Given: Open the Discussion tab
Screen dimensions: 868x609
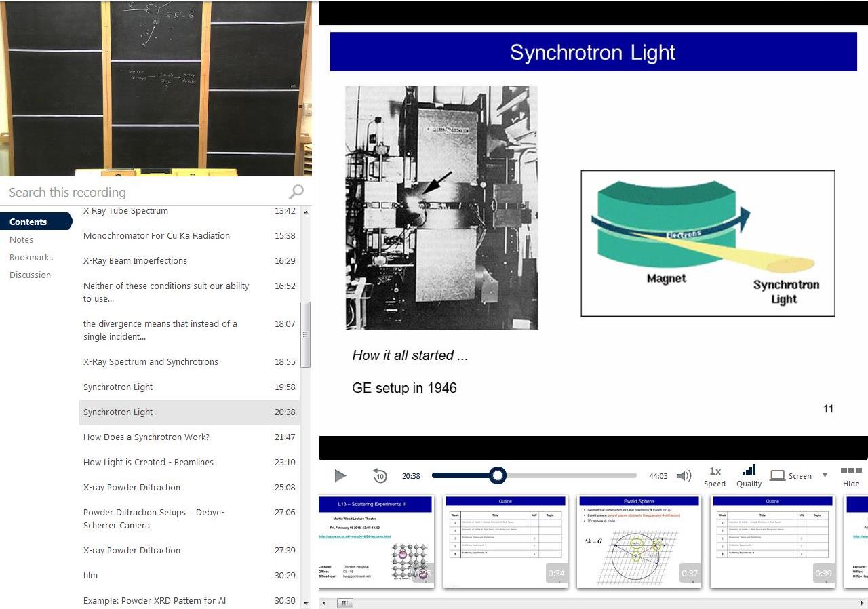Looking at the screenshot, I should click(x=30, y=275).
